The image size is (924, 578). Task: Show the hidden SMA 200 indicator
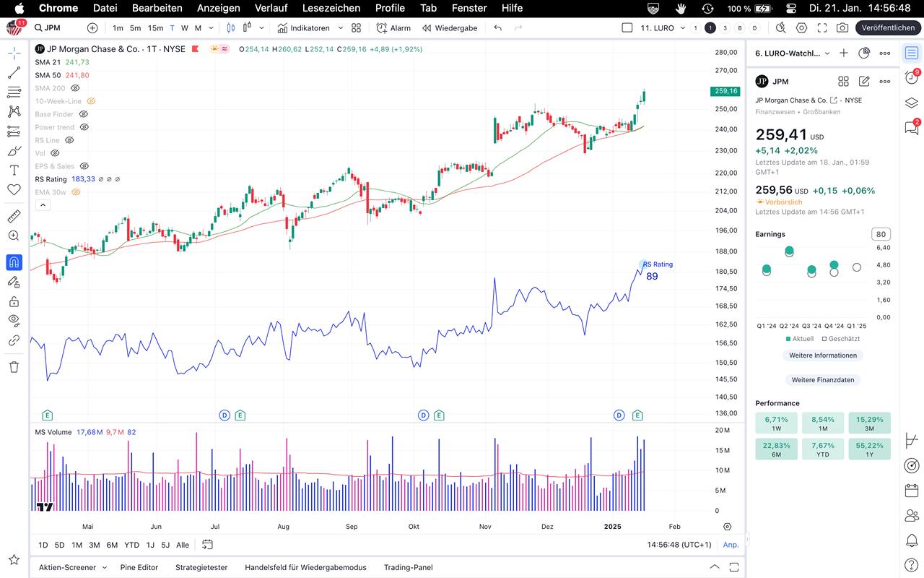75,88
